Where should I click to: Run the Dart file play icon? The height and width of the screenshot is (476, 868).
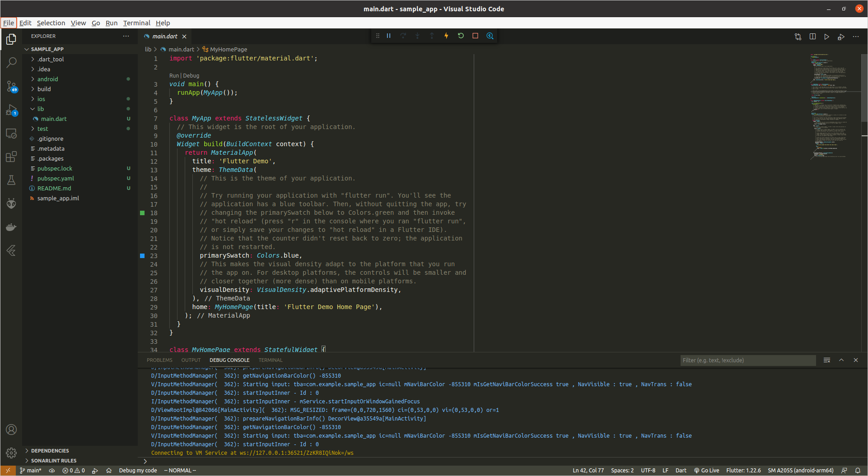point(826,37)
